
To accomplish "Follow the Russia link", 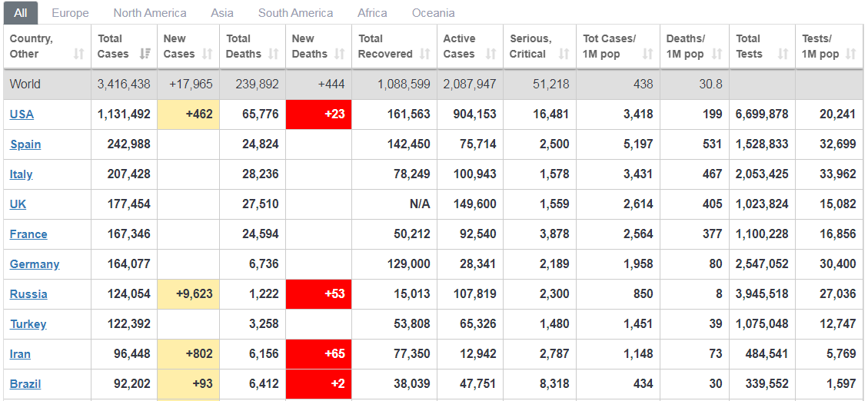I will tap(28, 293).
